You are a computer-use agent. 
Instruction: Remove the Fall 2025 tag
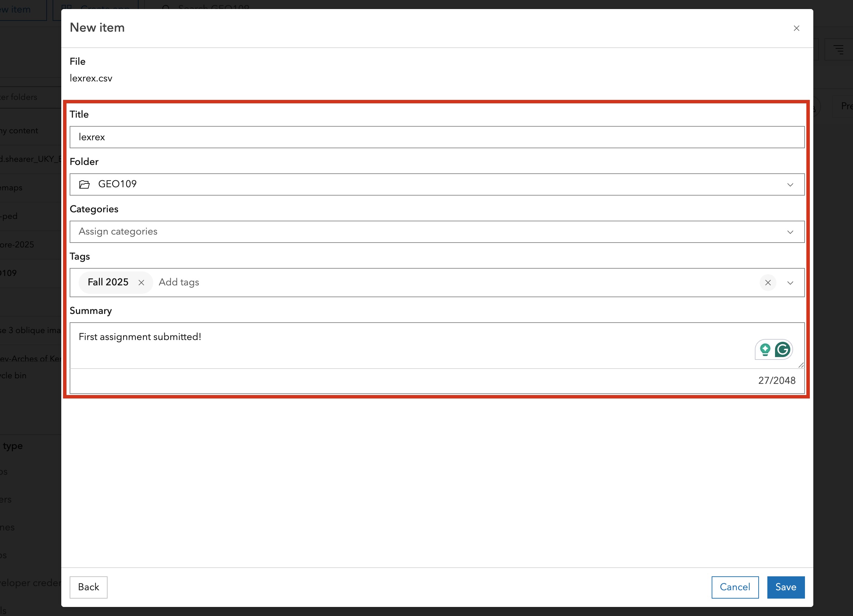(141, 283)
